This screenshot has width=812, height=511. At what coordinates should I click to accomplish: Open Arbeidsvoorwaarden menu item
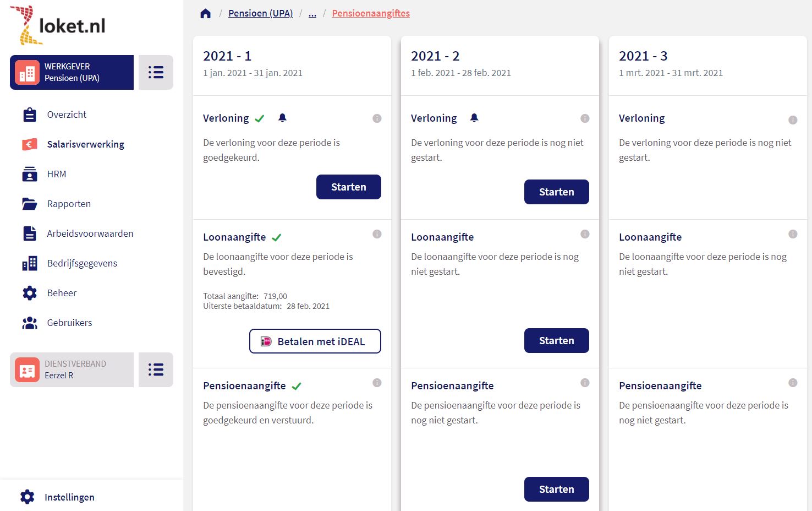90,233
